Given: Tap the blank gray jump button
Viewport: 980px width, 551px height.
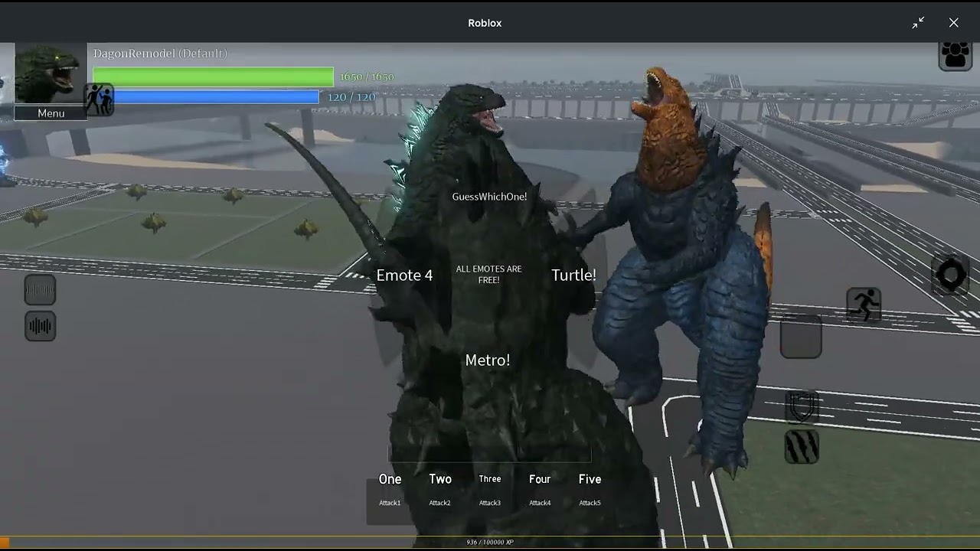Looking at the screenshot, I should (x=801, y=337).
